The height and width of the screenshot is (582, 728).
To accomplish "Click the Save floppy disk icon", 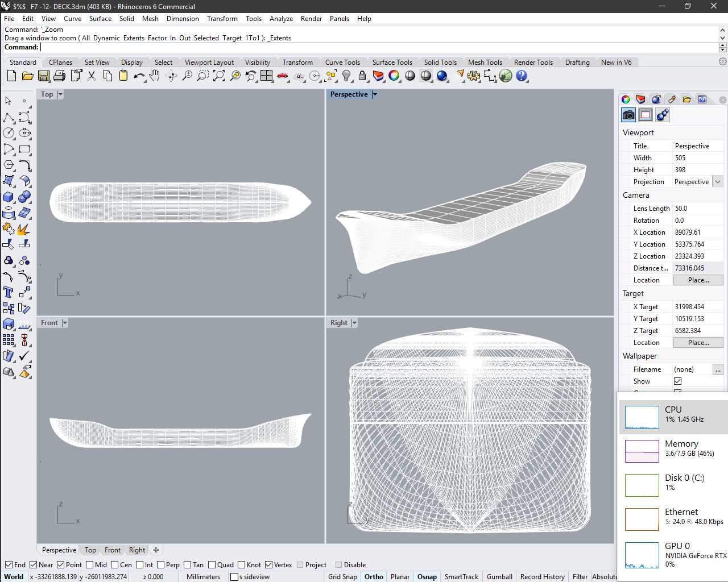I will pyautogui.click(x=43, y=76).
